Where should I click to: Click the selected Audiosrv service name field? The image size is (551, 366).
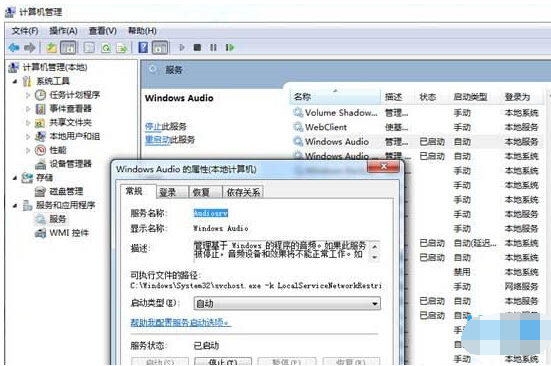coord(211,213)
